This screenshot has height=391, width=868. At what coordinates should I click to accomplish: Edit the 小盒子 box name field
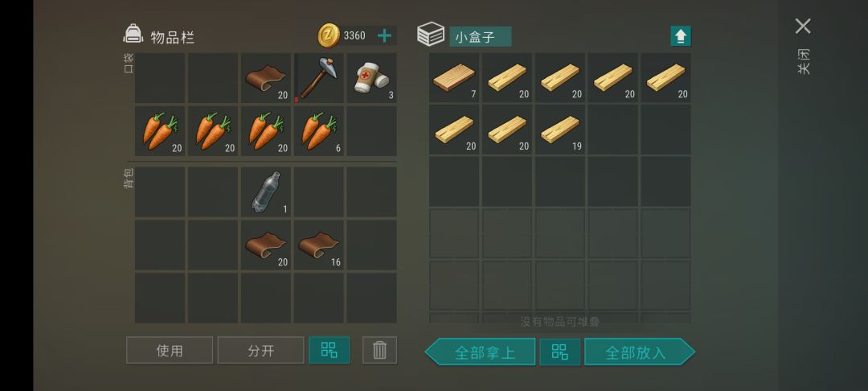click(x=480, y=36)
